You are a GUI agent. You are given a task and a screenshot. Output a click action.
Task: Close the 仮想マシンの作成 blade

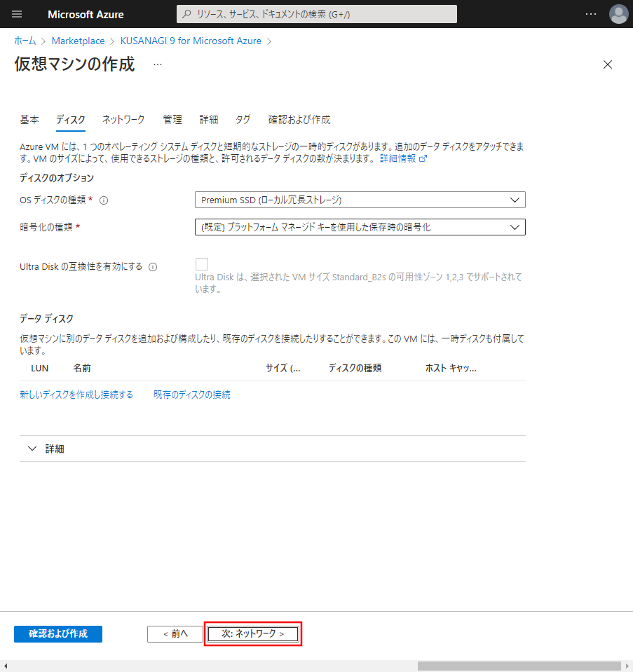608,64
